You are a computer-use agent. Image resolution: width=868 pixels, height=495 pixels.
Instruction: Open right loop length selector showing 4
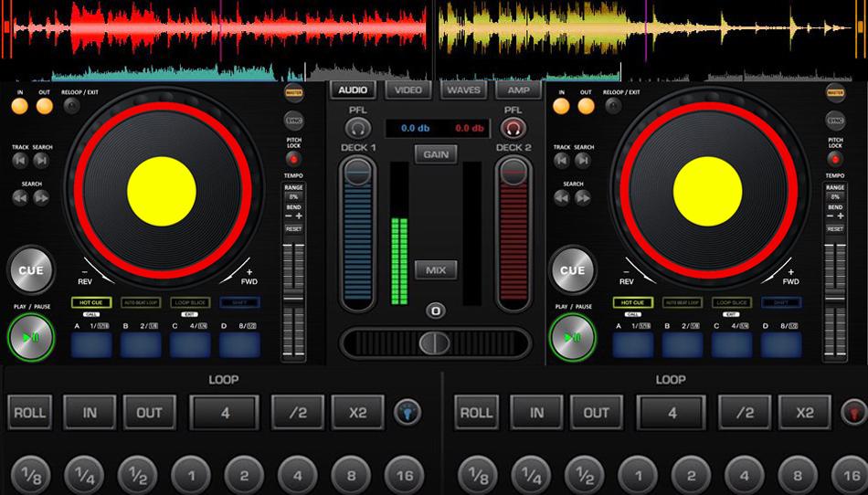pos(671,413)
